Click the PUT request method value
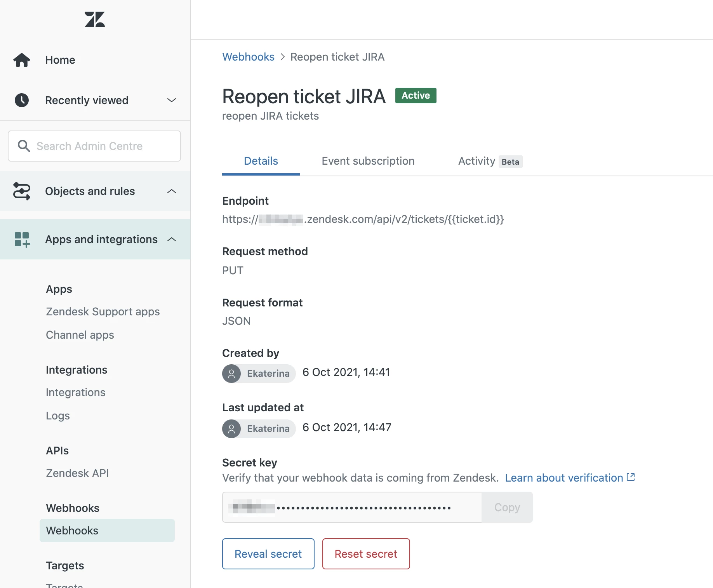The width and height of the screenshot is (713, 588). [x=233, y=270]
